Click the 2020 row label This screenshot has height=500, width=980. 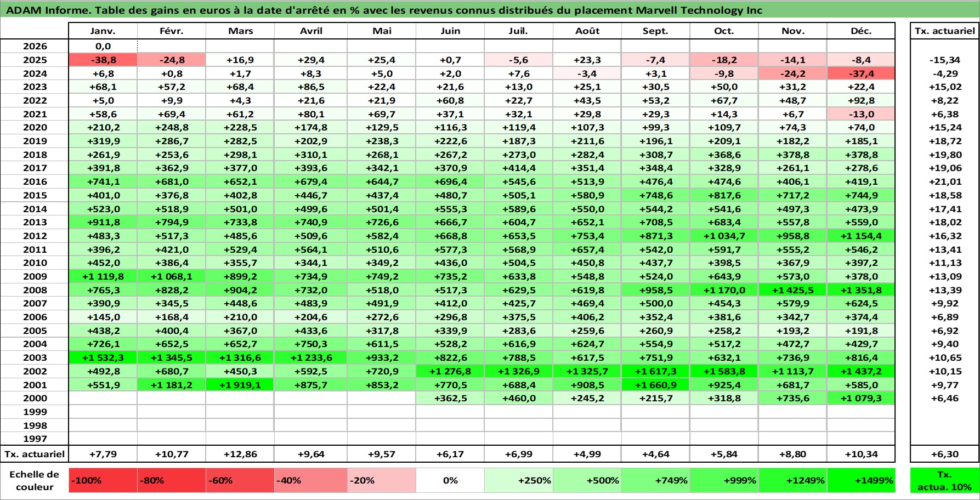[35, 127]
